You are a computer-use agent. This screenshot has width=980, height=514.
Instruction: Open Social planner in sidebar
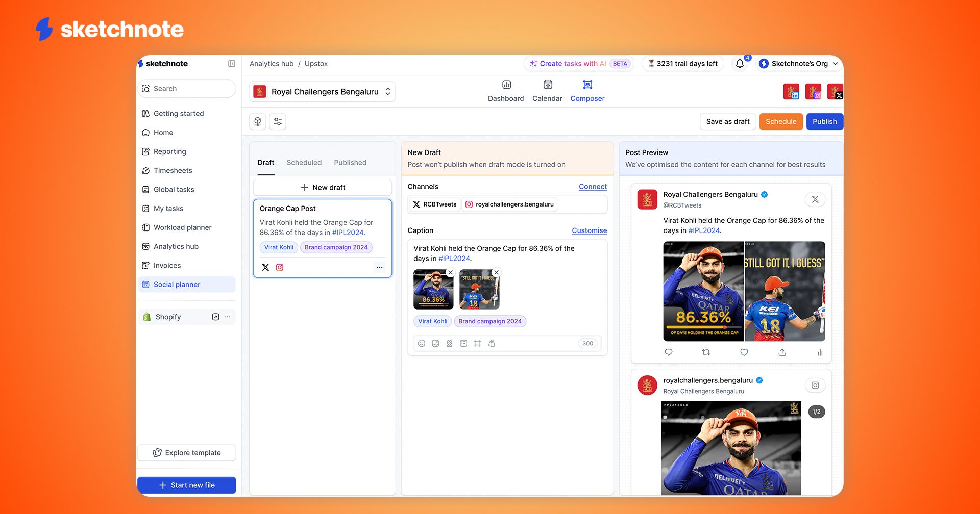187,285
